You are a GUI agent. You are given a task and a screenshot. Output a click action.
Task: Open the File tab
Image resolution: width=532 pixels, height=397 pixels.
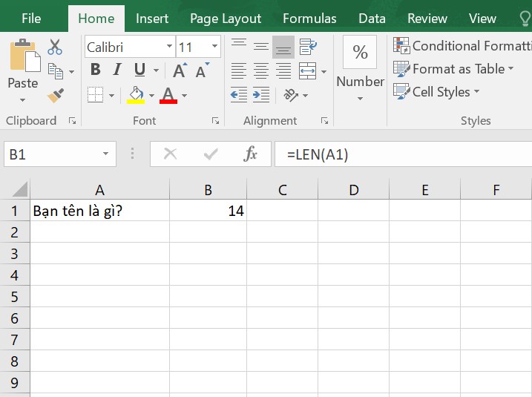(31, 19)
